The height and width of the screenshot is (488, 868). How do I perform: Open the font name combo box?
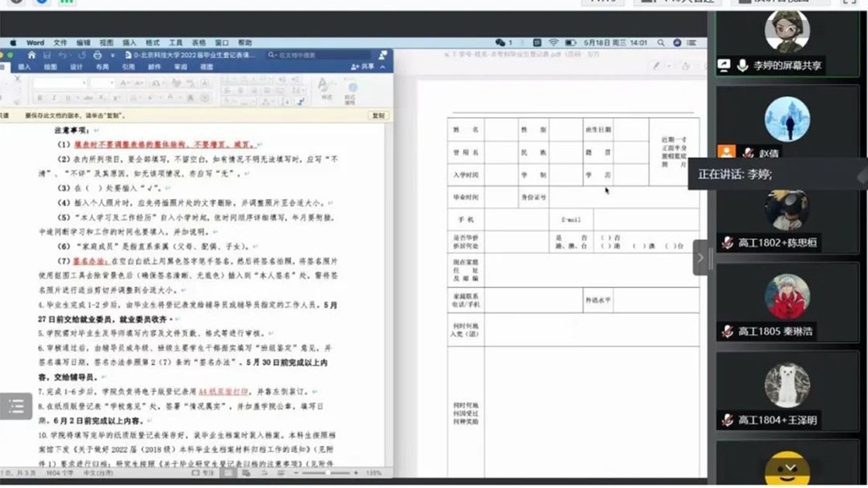[x=60, y=83]
